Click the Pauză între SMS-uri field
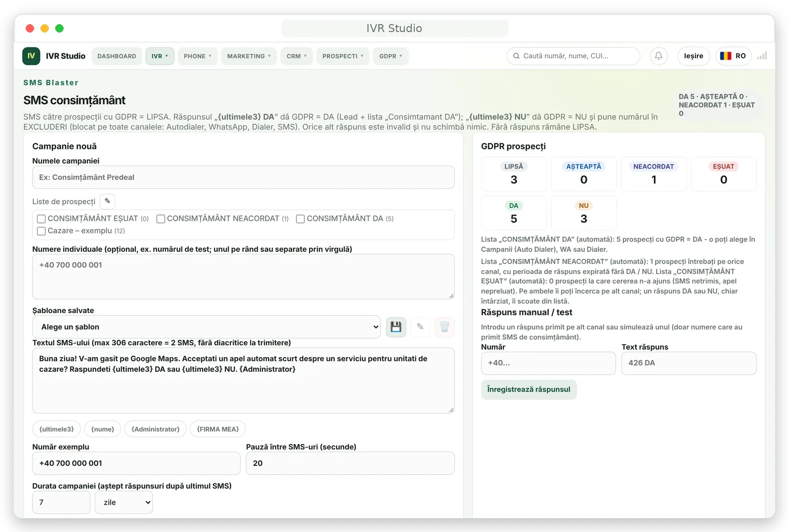Image resolution: width=789 pixels, height=532 pixels. pos(350,463)
